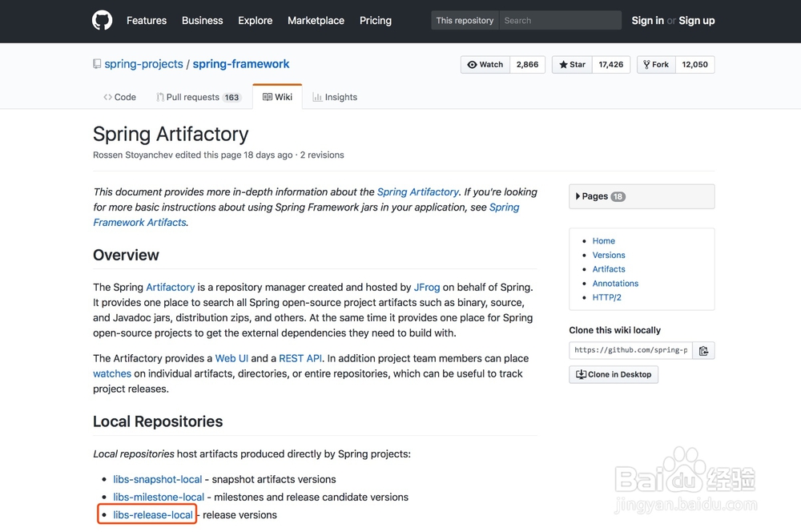Switch to the Pull requests tab
The image size is (801, 532).
(x=198, y=97)
